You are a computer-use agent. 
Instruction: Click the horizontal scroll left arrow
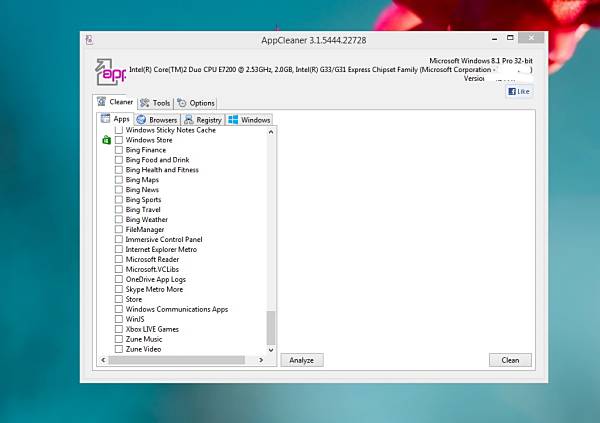103,360
